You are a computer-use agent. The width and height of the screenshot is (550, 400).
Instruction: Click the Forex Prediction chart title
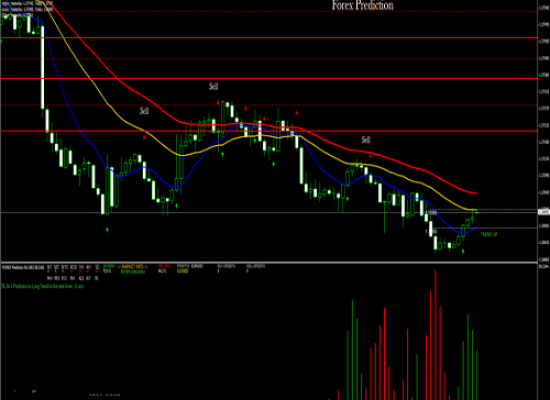click(362, 5)
